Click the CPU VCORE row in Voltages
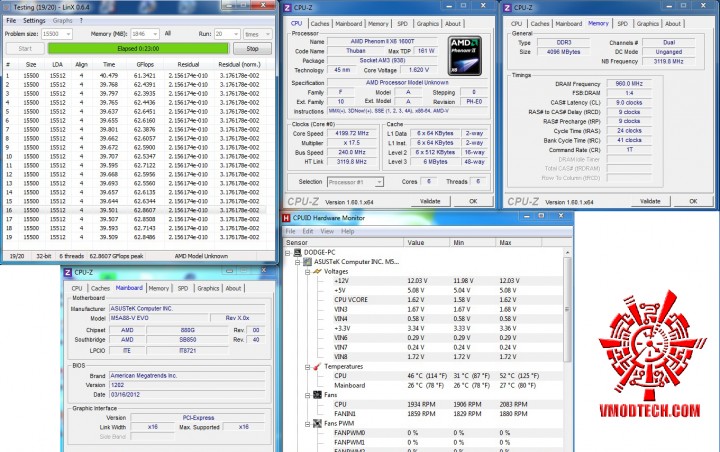 424,300
